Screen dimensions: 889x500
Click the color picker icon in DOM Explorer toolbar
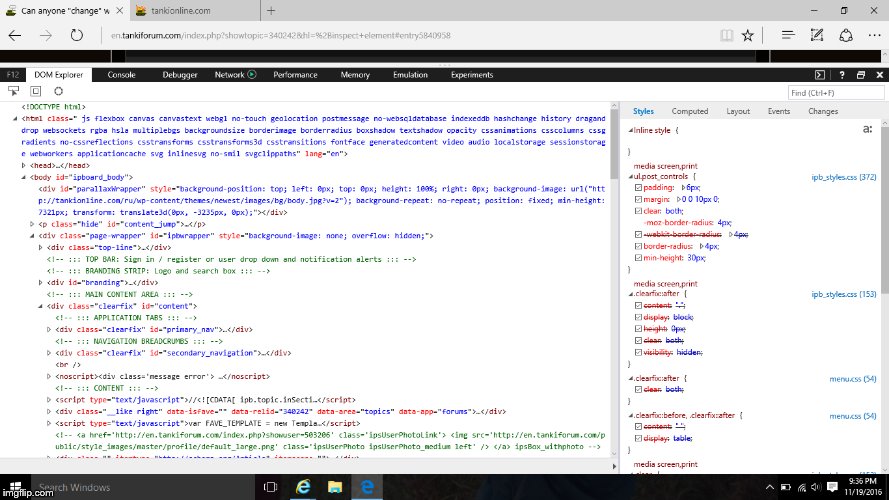pyautogui.click(x=58, y=92)
